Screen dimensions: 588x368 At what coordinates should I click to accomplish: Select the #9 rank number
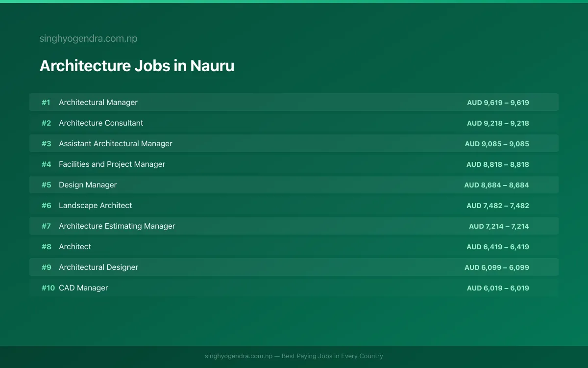(x=46, y=267)
